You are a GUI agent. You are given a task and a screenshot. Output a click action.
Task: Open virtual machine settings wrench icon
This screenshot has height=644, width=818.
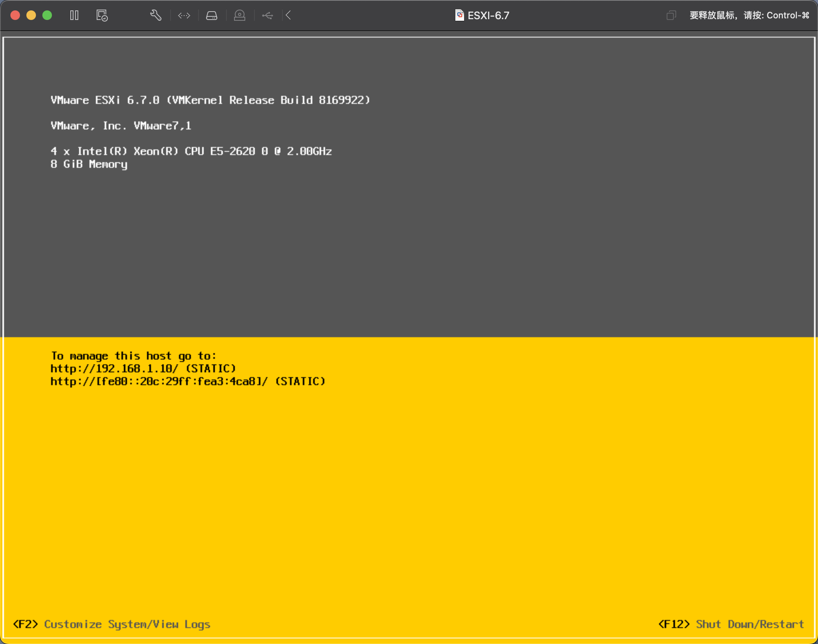click(x=156, y=15)
